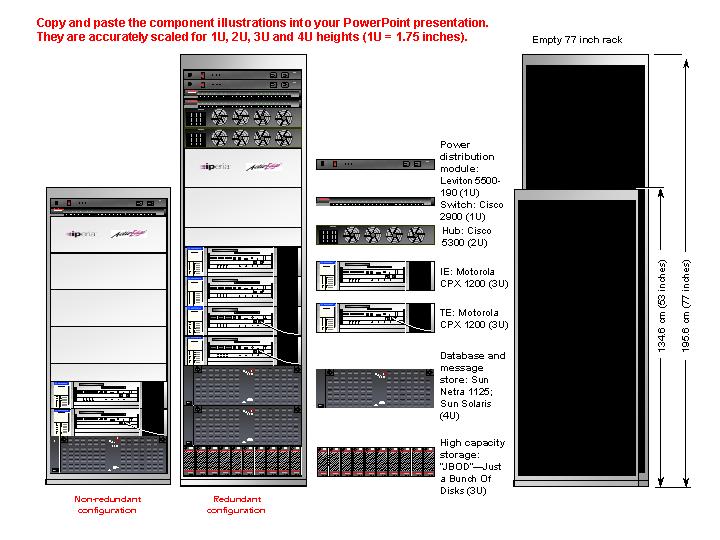Click the Power distribution module description text
The width and height of the screenshot is (720, 540).
coord(470,169)
